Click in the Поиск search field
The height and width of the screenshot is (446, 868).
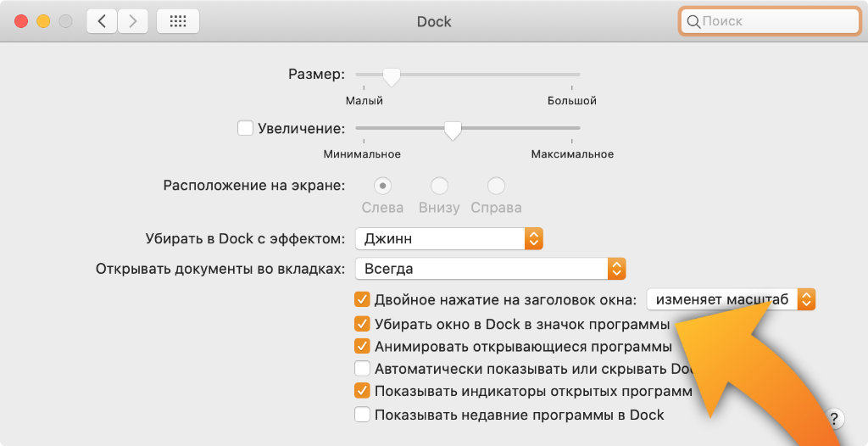tap(776, 21)
